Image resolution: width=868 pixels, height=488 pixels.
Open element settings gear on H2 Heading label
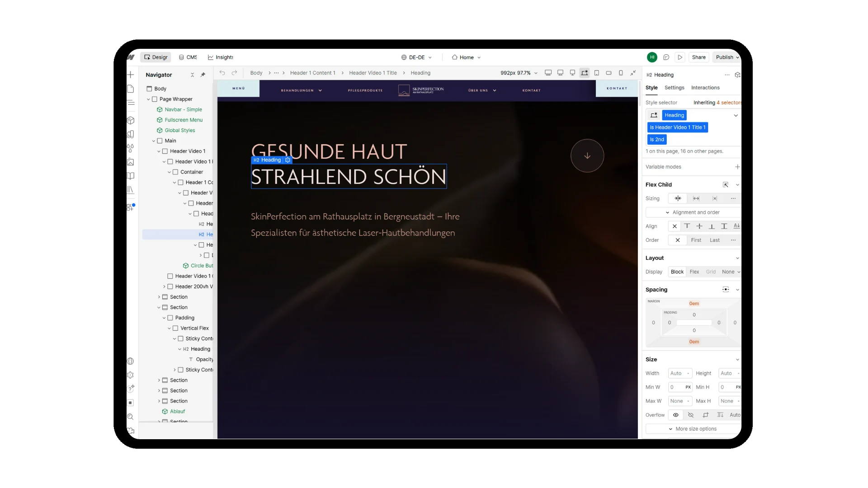(x=288, y=160)
